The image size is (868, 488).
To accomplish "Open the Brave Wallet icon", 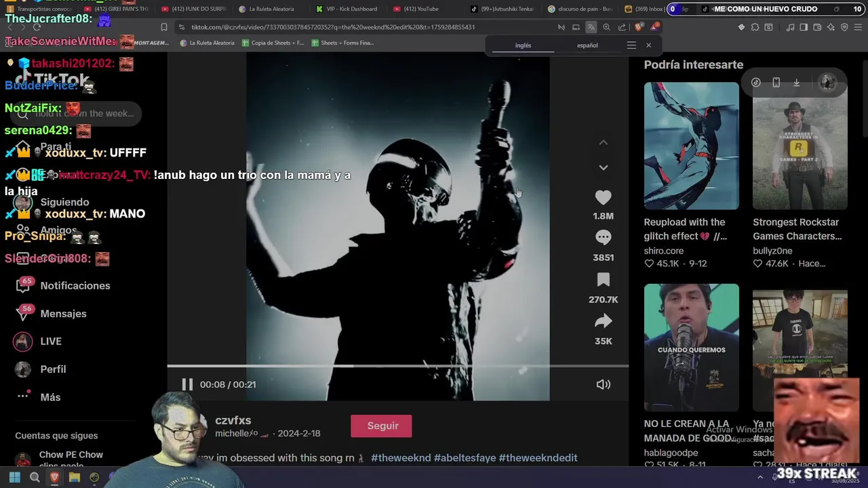I will 817,27.
